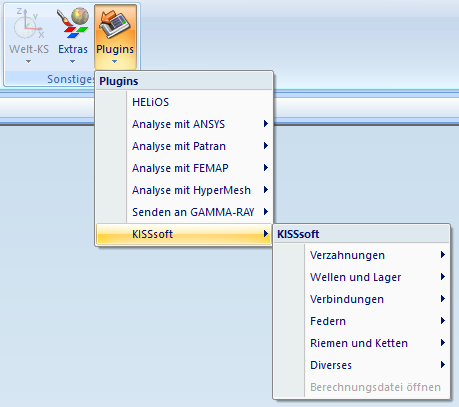Click the Plugins ribbon icon
The image size is (459, 407).
click(115, 23)
